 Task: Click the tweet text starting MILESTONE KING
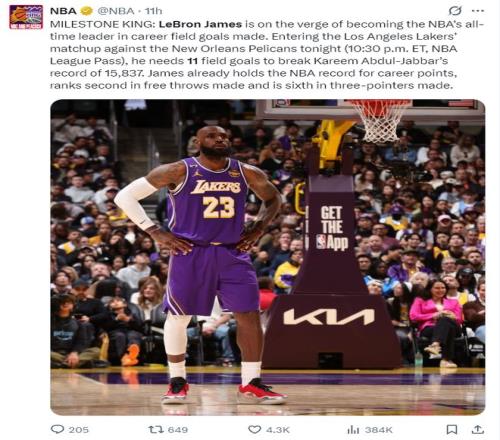click(x=267, y=55)
